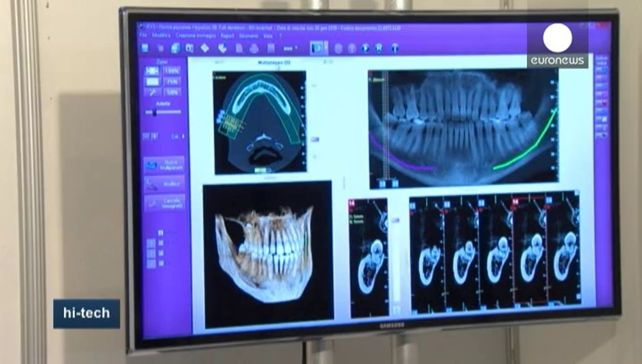642x364 pixels.
Task: Open the Strumenti menu
Action: coord(249,36)
